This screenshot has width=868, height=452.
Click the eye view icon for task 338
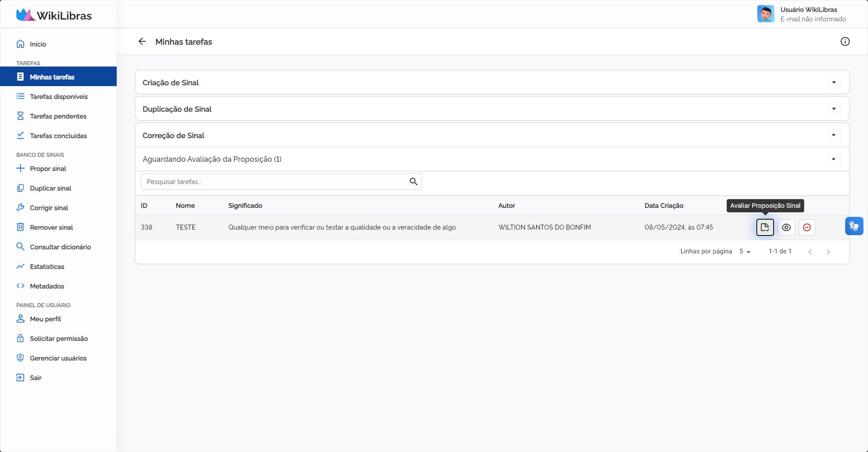point(786,227)
